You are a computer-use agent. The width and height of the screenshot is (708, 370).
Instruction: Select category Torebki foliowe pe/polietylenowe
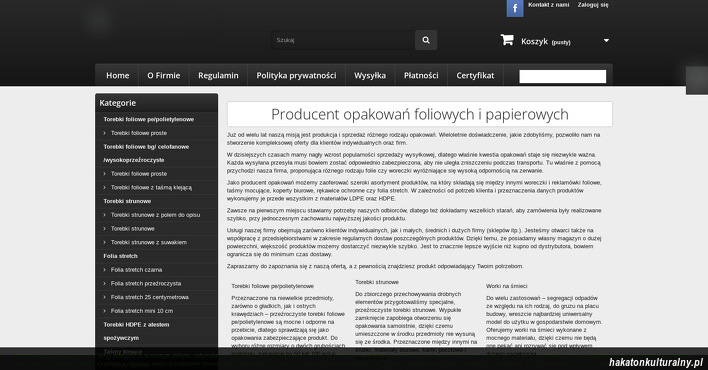(149, 119)
